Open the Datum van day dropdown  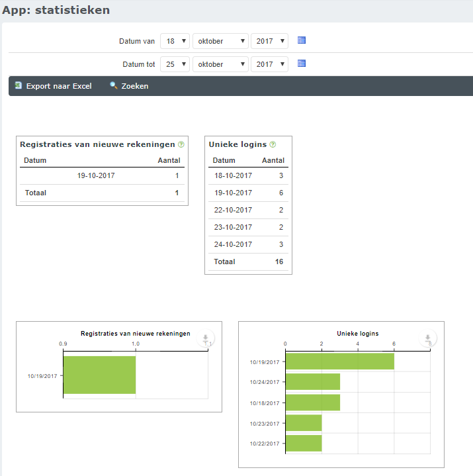click(x=175, y=41)
